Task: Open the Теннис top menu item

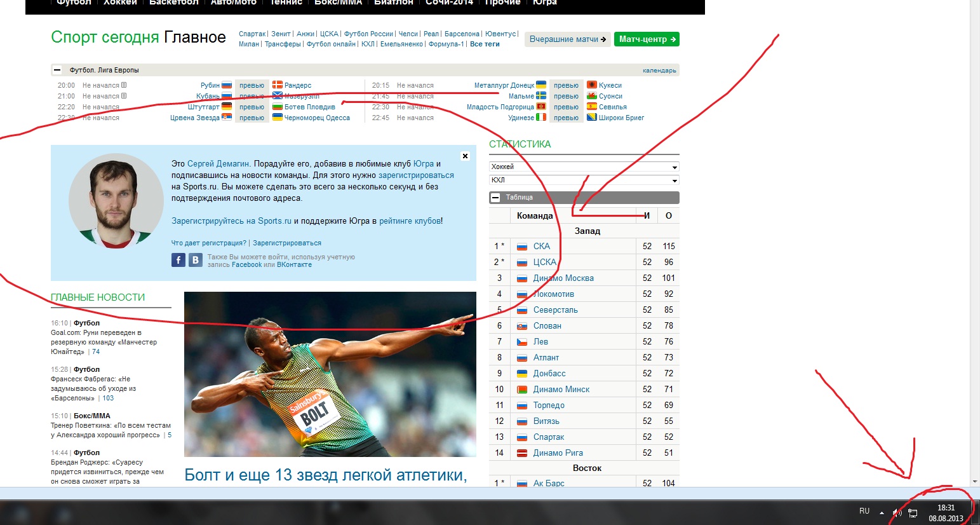Action: [x=286, y=3]
